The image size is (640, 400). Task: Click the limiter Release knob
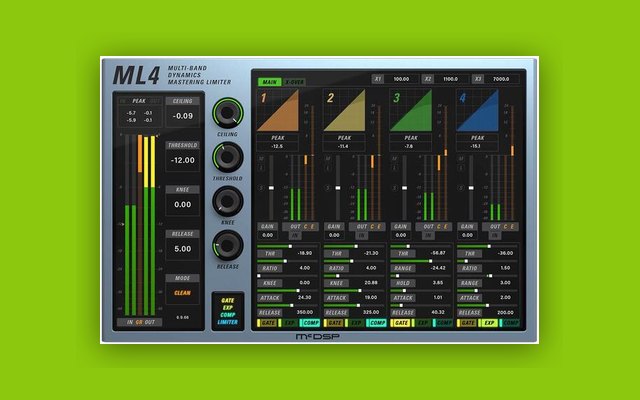227,245
